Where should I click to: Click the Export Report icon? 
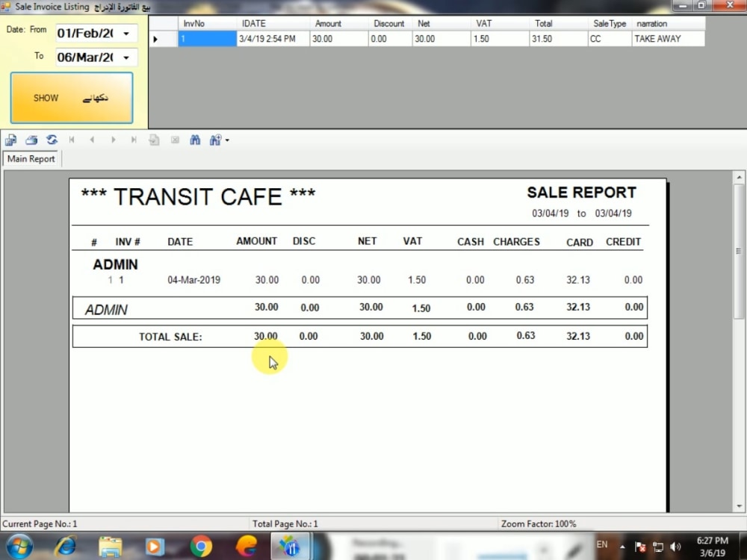[x=10, y=140]
